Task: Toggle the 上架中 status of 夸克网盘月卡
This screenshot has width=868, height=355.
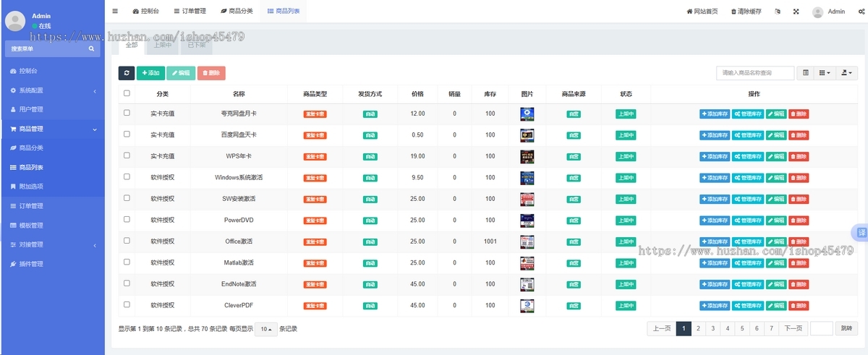Action: pos(626,114)
